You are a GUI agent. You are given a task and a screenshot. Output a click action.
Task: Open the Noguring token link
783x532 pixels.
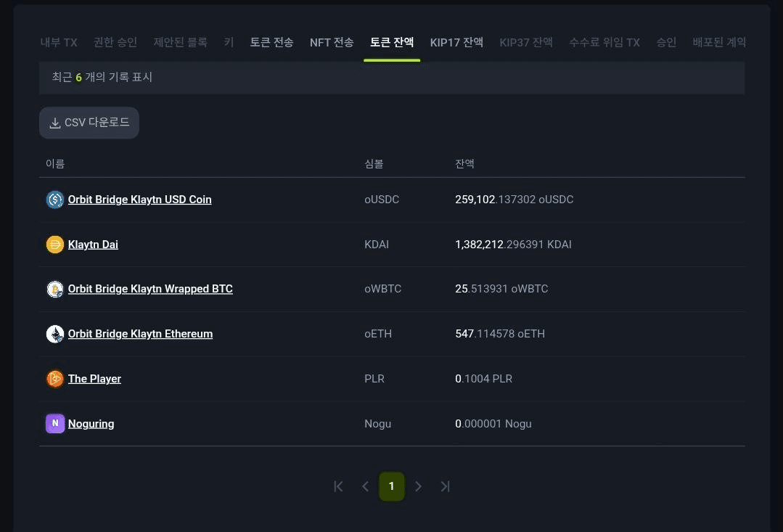(x=91, y=424)
